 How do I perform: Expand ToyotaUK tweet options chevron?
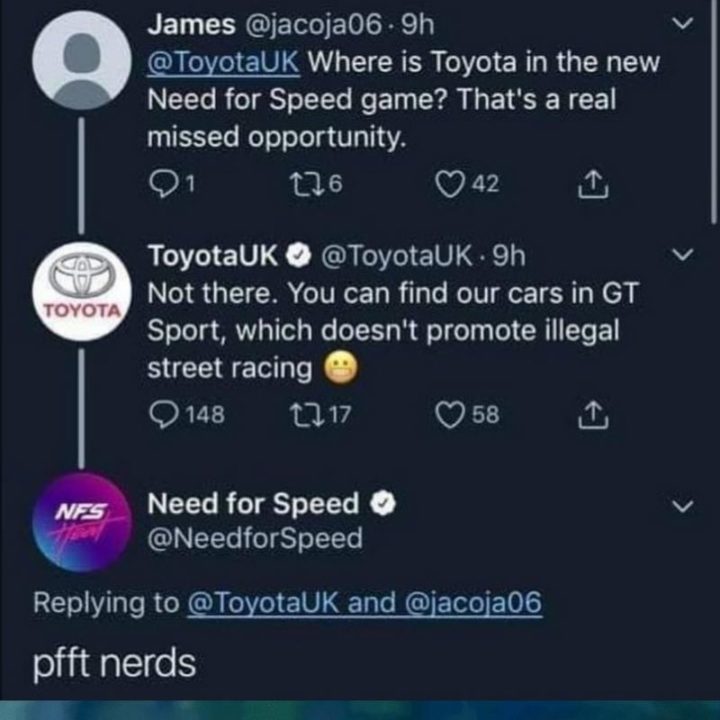point(684,257)
